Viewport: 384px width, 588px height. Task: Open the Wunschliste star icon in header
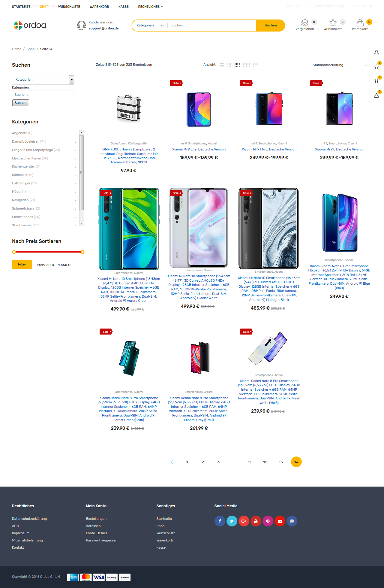pos(333,23)
